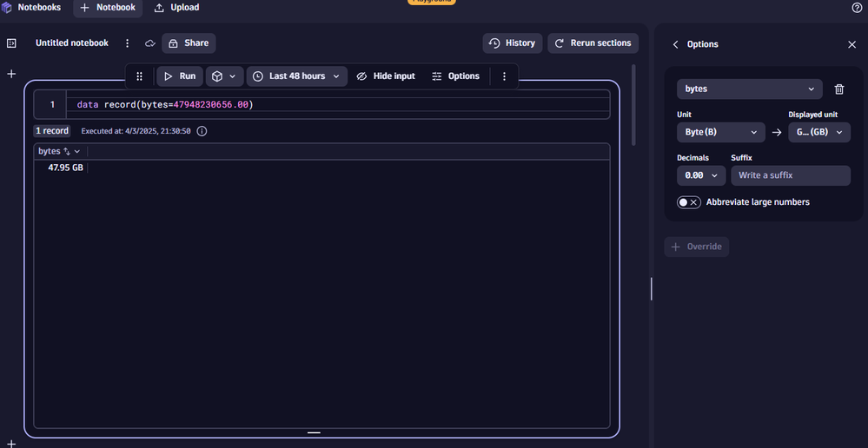The height and width of the screenshot is (448, 868).
Task: Click into the Suffix input field
Action: click(x=790, y=175)
